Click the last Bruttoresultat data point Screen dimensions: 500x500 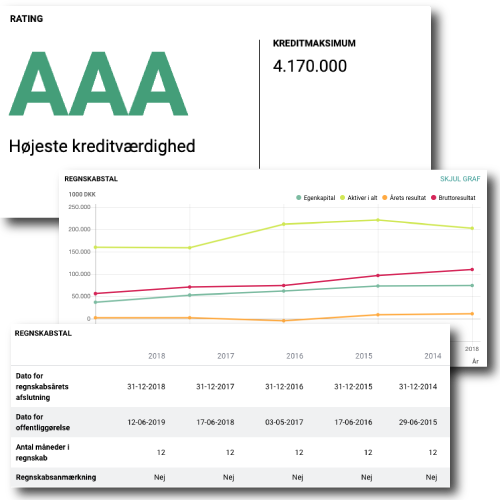pos(472,269)
